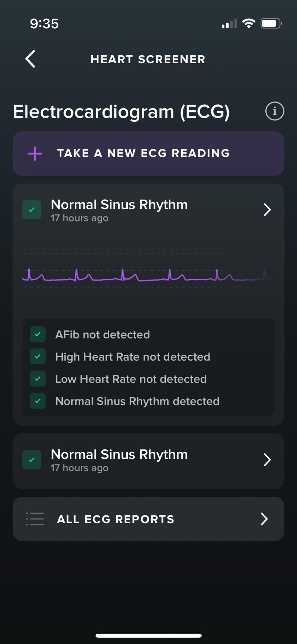This screenshot has width=297, height=644.
Task: Tap Normal Sinus Rhythm detected checkbox
Action: 38,401
